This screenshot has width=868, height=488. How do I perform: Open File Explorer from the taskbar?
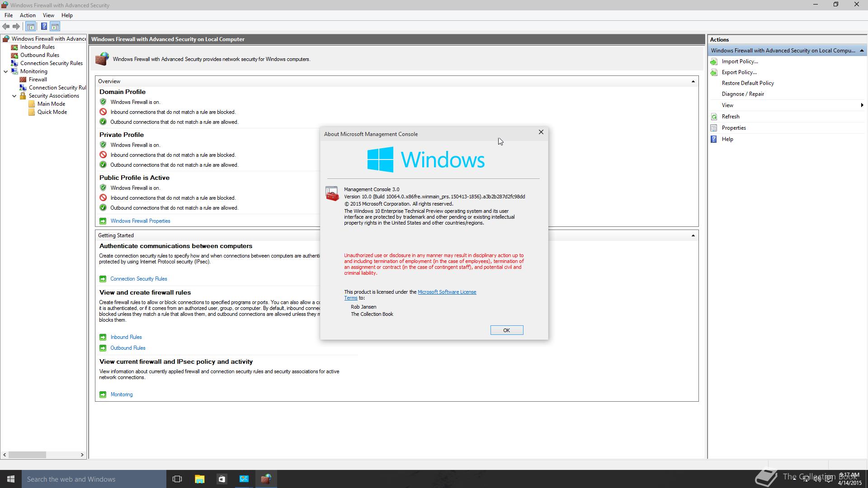pos(199,479)
